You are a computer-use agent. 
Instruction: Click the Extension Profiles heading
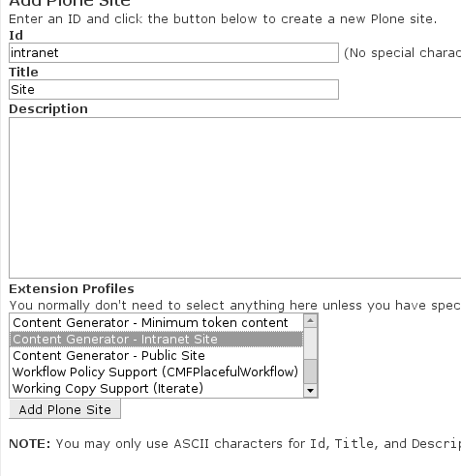pos(72,288)
